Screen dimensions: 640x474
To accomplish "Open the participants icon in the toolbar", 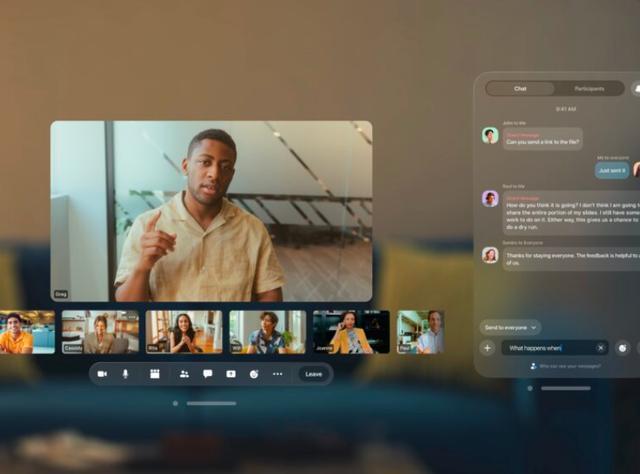I will [x=184, y=374].
